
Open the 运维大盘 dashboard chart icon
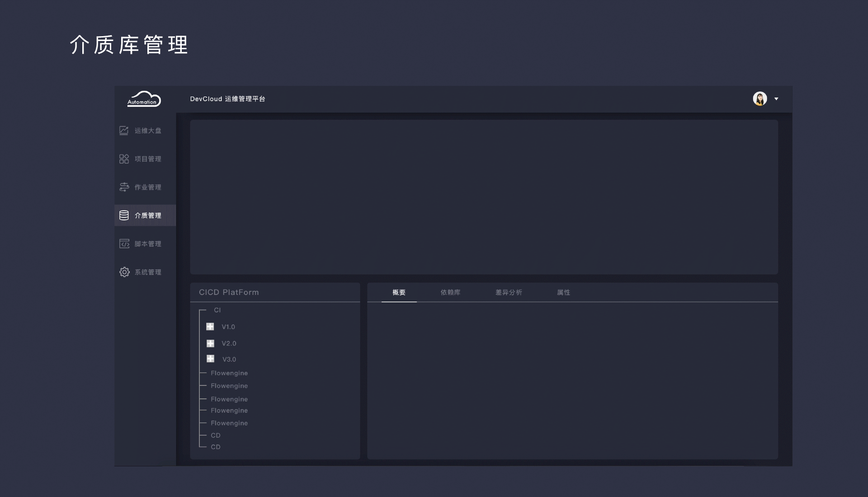(124, 131)
